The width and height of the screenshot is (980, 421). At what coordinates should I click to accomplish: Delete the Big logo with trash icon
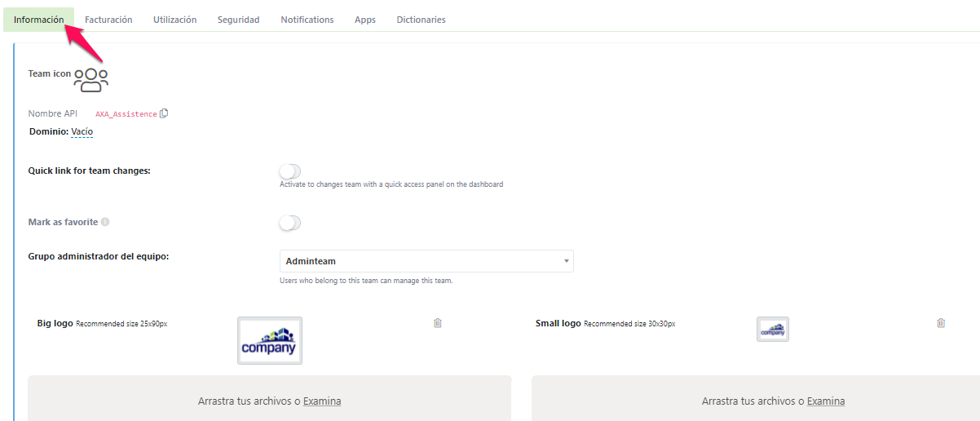[437, 323]
